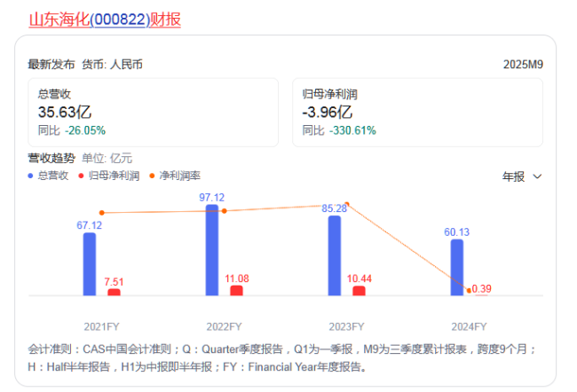Click the 2022FY orange margin point
This screenshot has width=577, height=392.
click(225, 211)
